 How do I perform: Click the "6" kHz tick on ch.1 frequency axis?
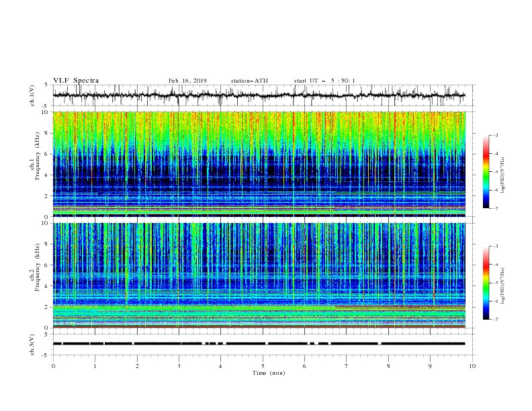click(x=46, y=154)
